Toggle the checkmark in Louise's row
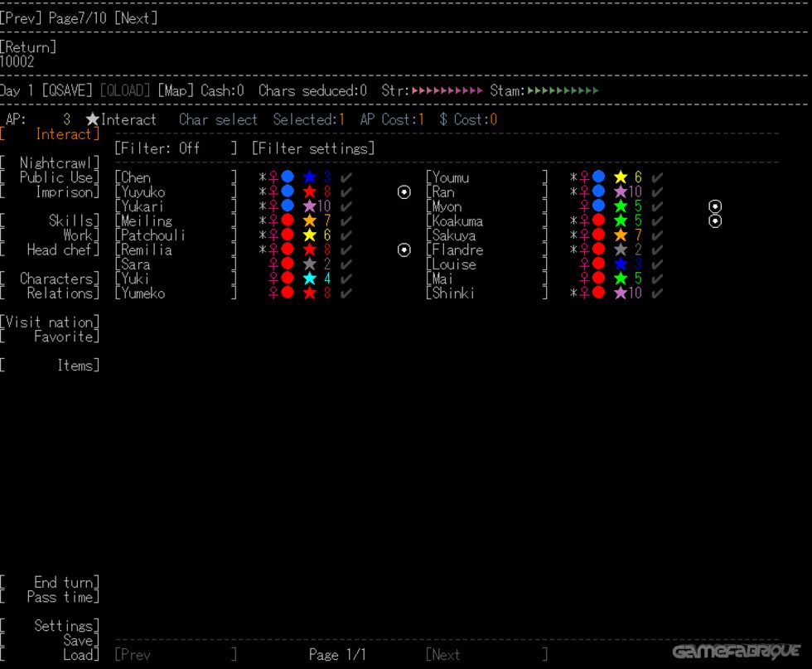Image resolution: width=812 pixels, height=669 pixels. 657,264
